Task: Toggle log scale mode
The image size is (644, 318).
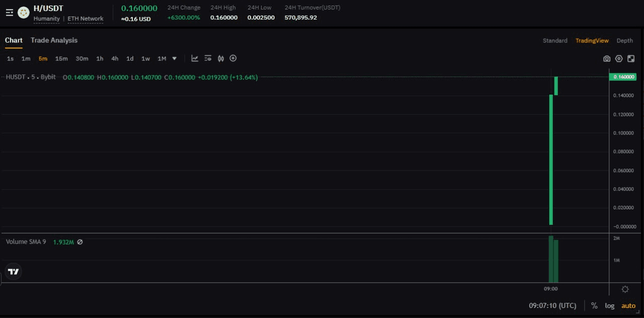Action: coord(610,305)
